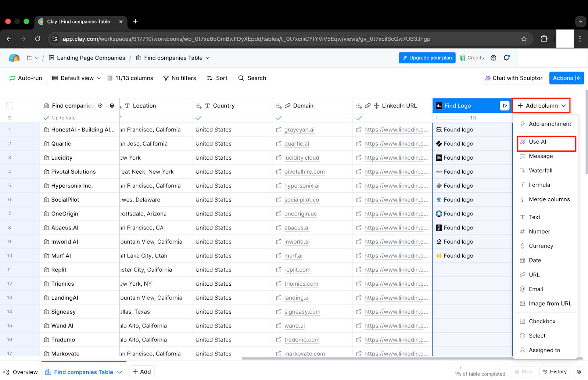
Task: Close the Clay browser tab
Action: pyautogui.click(x=121, y=22)
